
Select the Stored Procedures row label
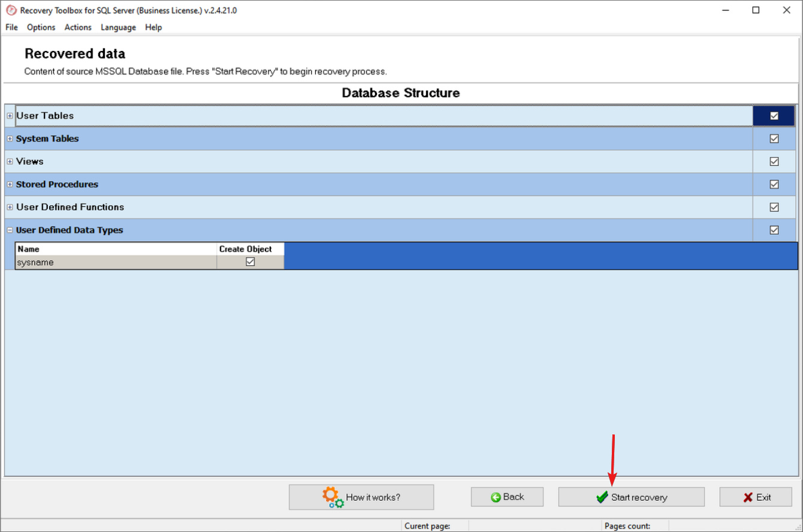[57, 184]
